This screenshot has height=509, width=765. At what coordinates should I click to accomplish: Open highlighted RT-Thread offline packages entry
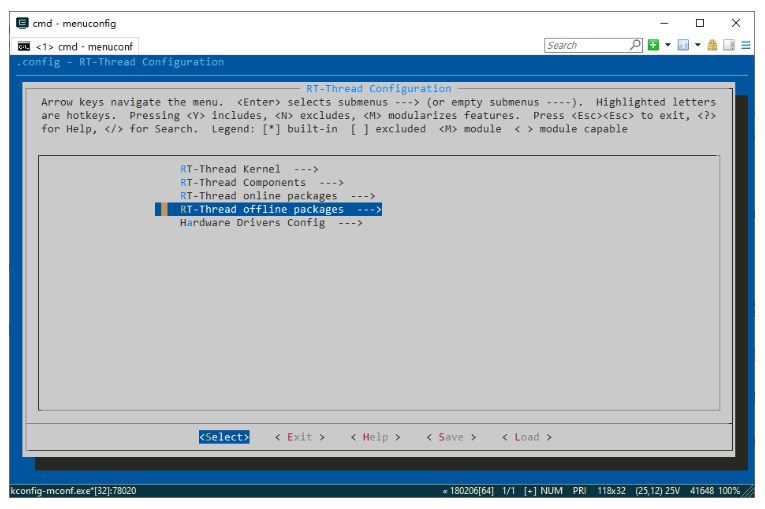click(x=268, y=209)
